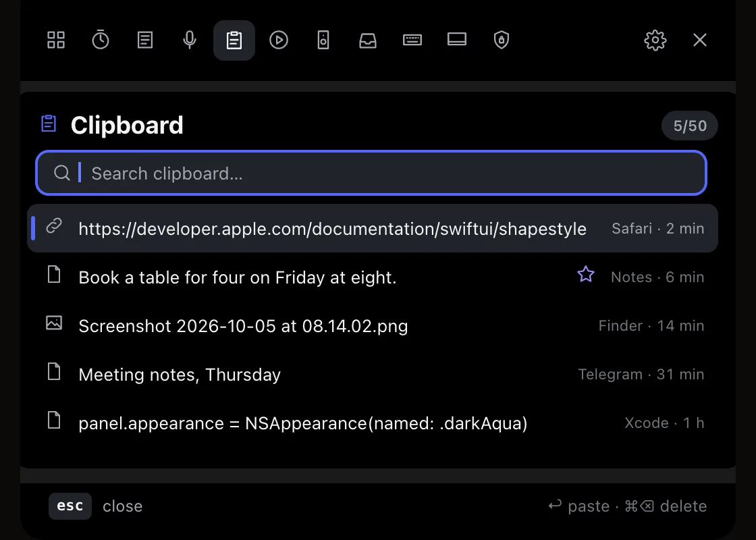Viewport: 756px width, 540px height.
Task: Open the microphone dictation icon
Action: 190,40
